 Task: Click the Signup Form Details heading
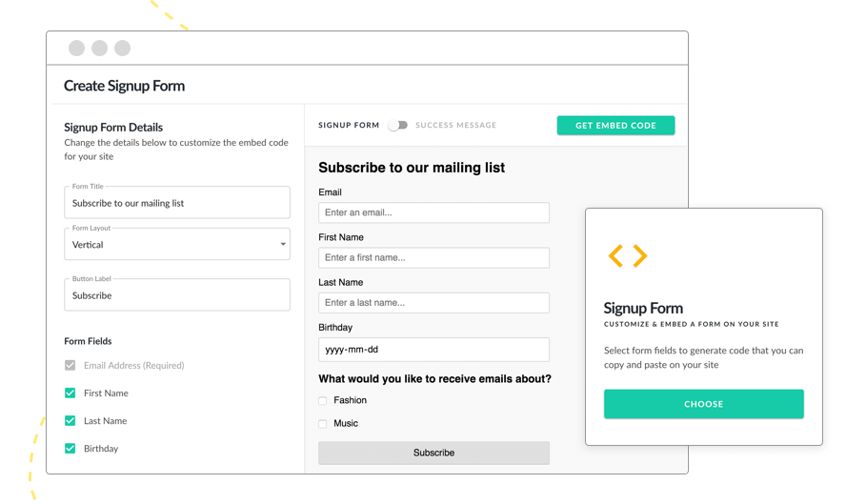click(x=113, y=128)
